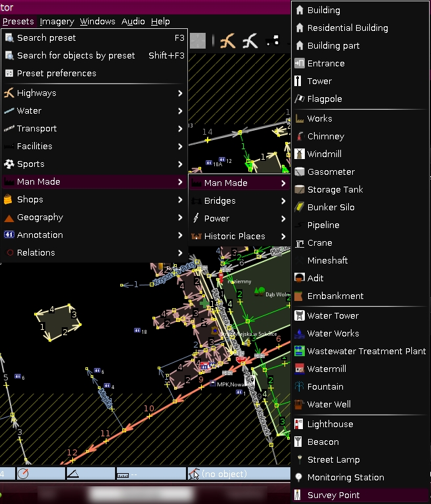Choose Search for objects by preset

coord(76,55)
